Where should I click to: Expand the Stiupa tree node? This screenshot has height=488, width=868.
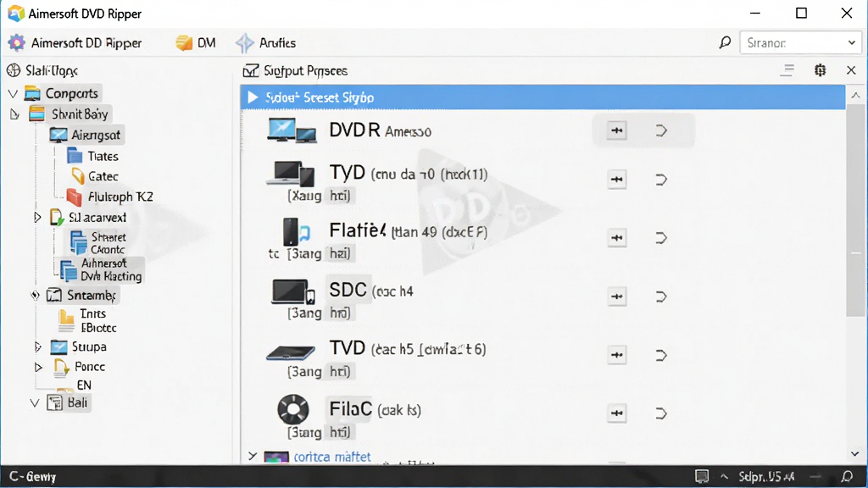tap(37, 347)
